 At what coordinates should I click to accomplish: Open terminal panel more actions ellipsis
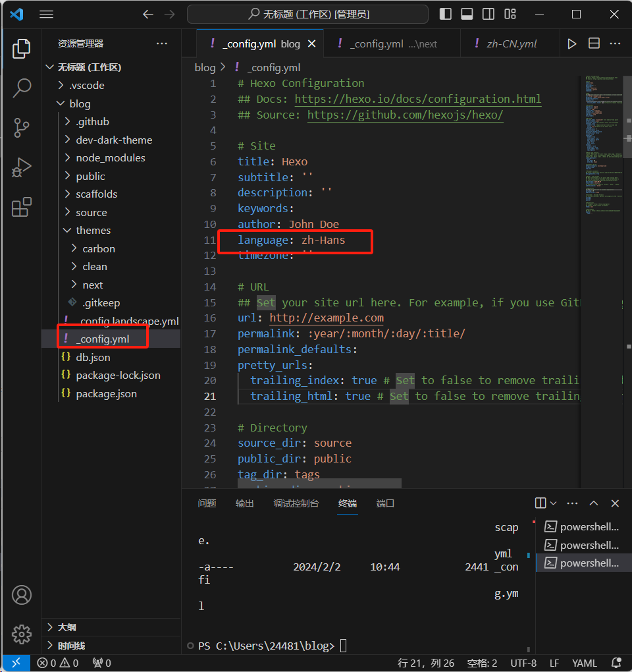point(572,503)
